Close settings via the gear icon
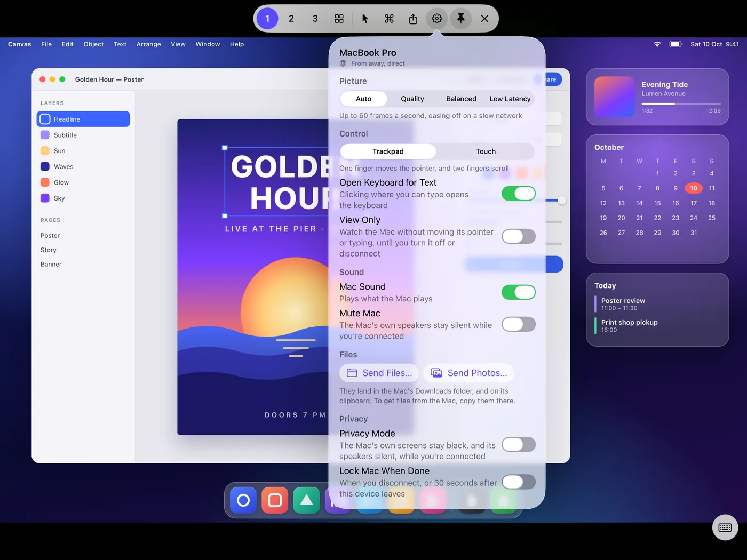This screenshot has height=560, width=747. point(437,19)
